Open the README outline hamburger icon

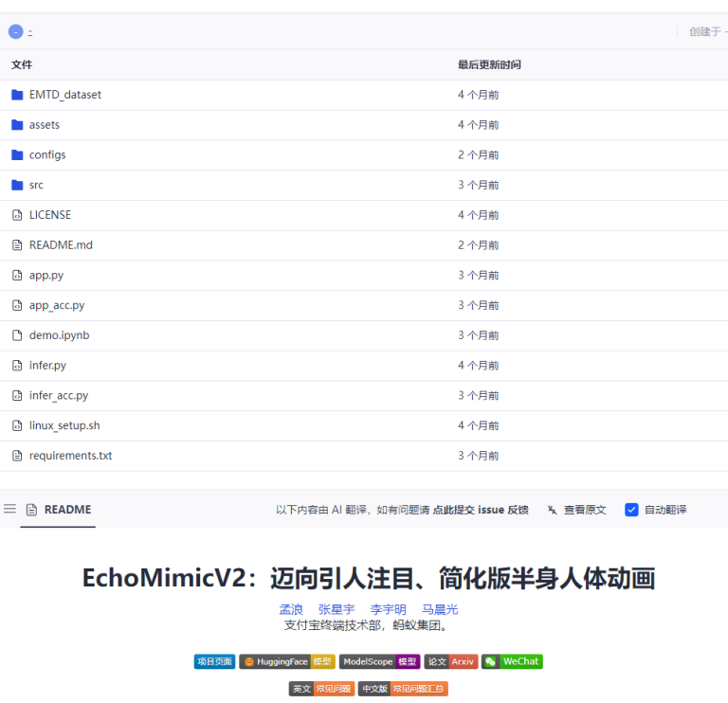coord(9,509)
